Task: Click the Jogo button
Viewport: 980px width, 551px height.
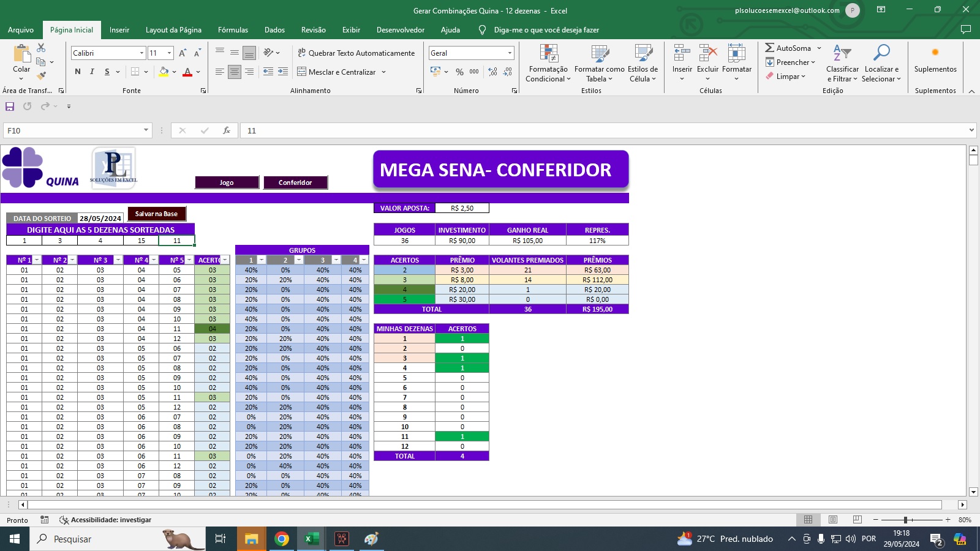Action: tap(227, 182)
